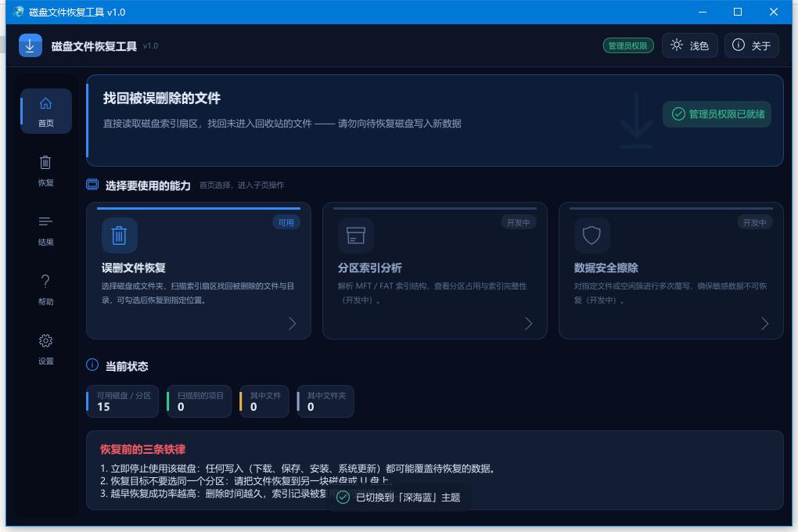
Task: Click the info circle icon in 关于 button
Action: click(x=738, y=45)
